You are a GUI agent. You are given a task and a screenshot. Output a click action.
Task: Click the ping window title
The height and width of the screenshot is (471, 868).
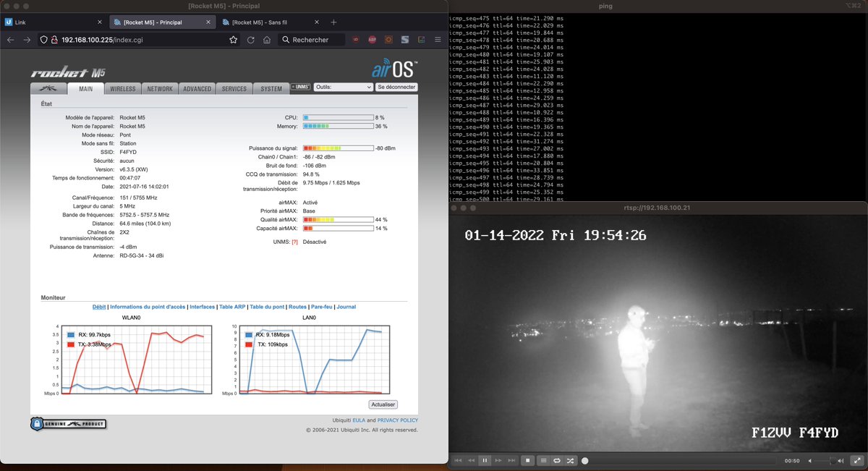point(606,6)
